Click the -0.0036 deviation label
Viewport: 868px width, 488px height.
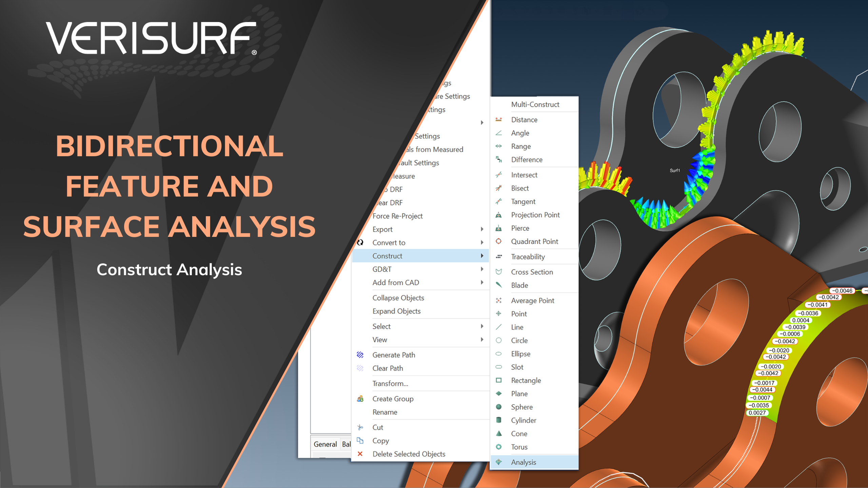click(808, 313)
